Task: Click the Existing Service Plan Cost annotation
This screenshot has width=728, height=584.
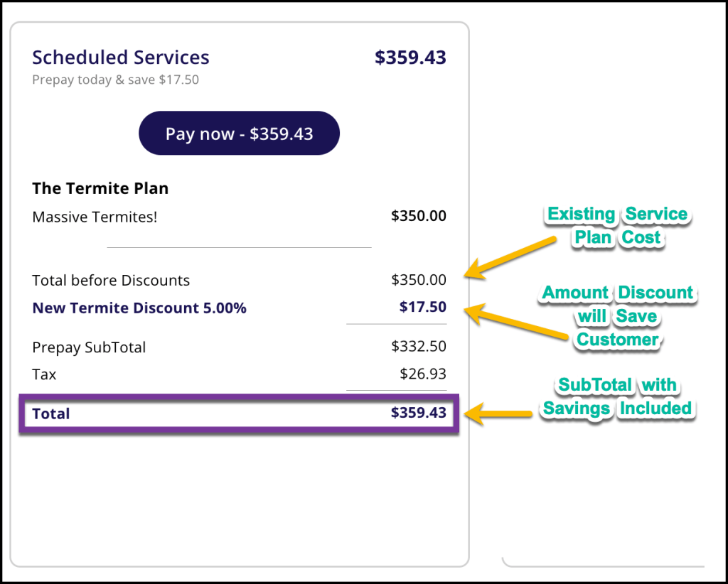Action: coord(617,226)
